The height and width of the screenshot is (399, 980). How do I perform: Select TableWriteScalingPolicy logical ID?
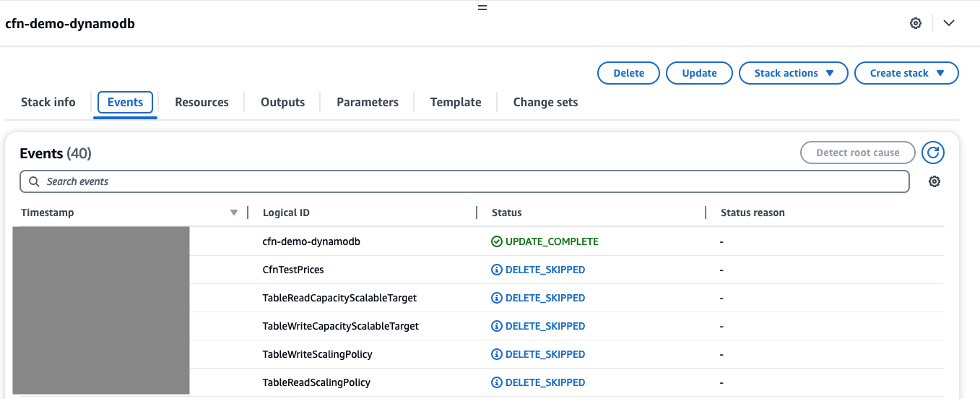[318, 354]
